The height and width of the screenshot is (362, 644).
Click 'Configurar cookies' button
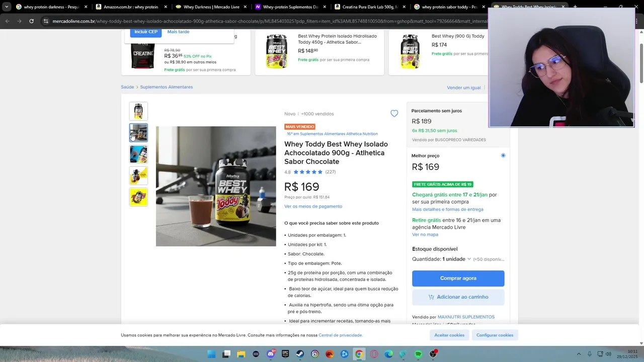(x=495, y=335)
